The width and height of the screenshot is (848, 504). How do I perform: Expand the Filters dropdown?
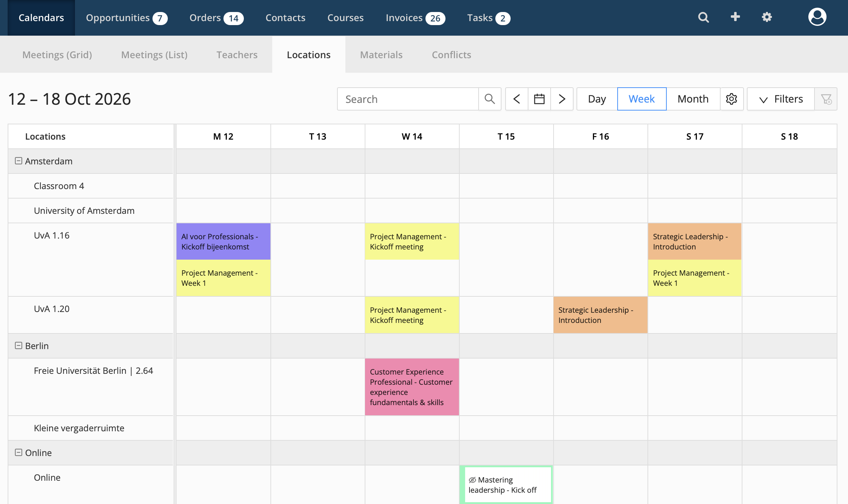coord(781,99)
